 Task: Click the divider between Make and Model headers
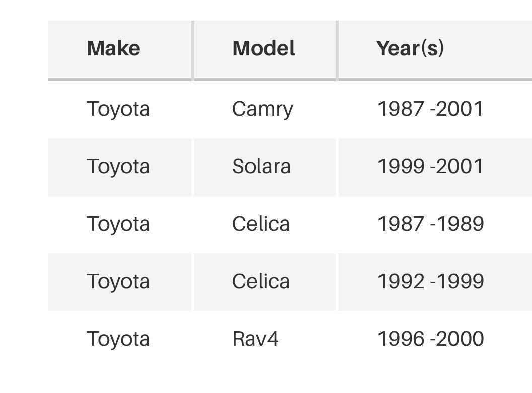click(193, 50)
